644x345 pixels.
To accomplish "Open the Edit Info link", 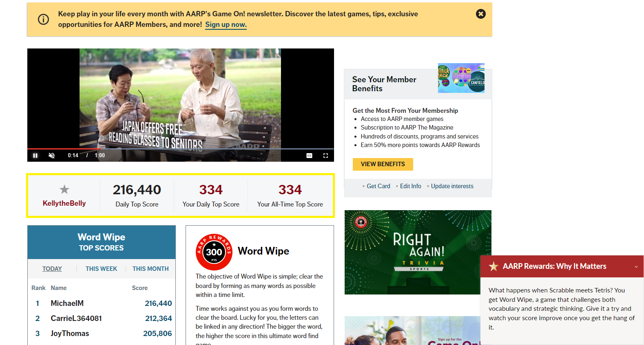I will [410, 186].
